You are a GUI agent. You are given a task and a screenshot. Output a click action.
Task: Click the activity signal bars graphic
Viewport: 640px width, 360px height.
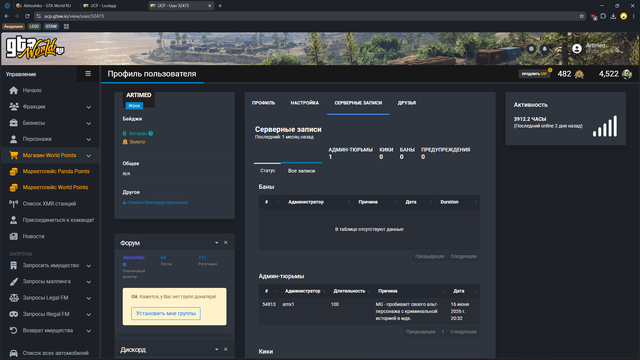(605, 126)
